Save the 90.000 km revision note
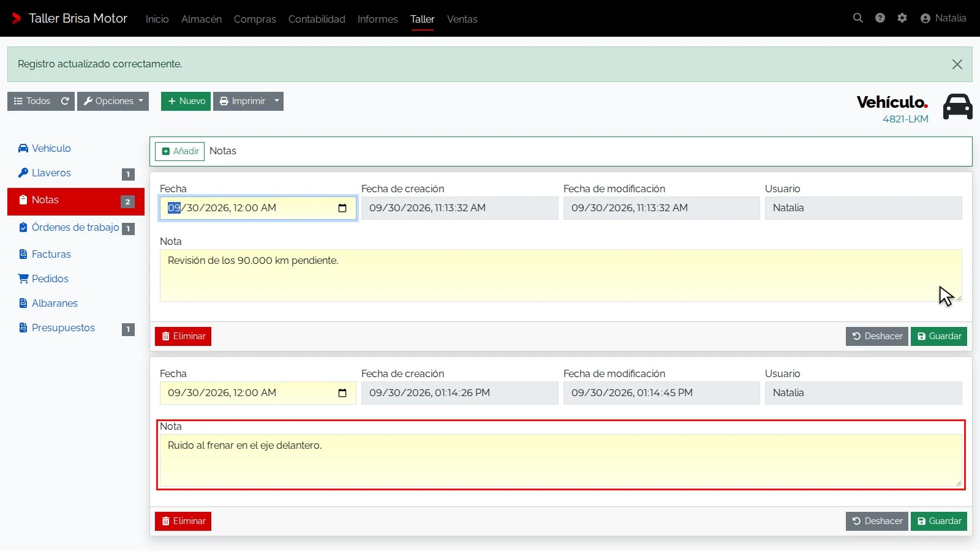Viewport: 980px width, 551px height. click(939, 336)
